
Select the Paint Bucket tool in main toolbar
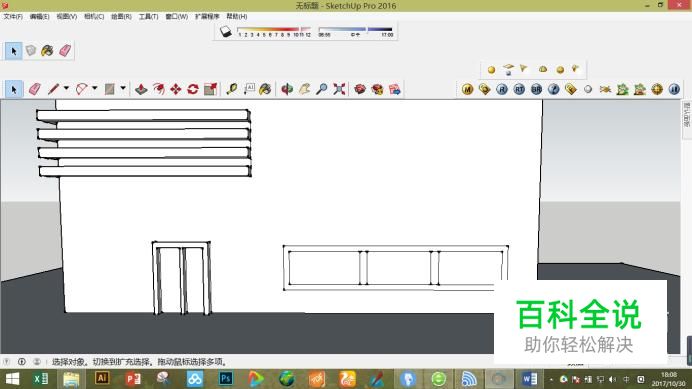tap(265, 89)
